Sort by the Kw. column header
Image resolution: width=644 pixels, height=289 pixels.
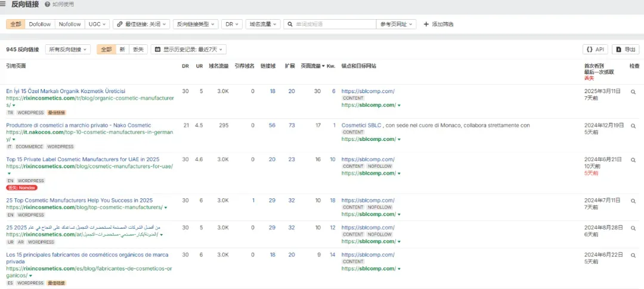[x=331, y=66]
